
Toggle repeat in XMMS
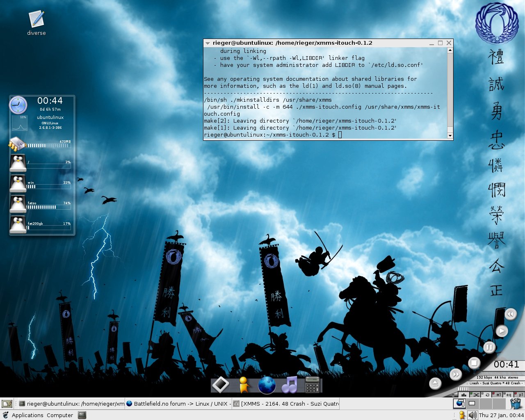(x=486, y=395)
